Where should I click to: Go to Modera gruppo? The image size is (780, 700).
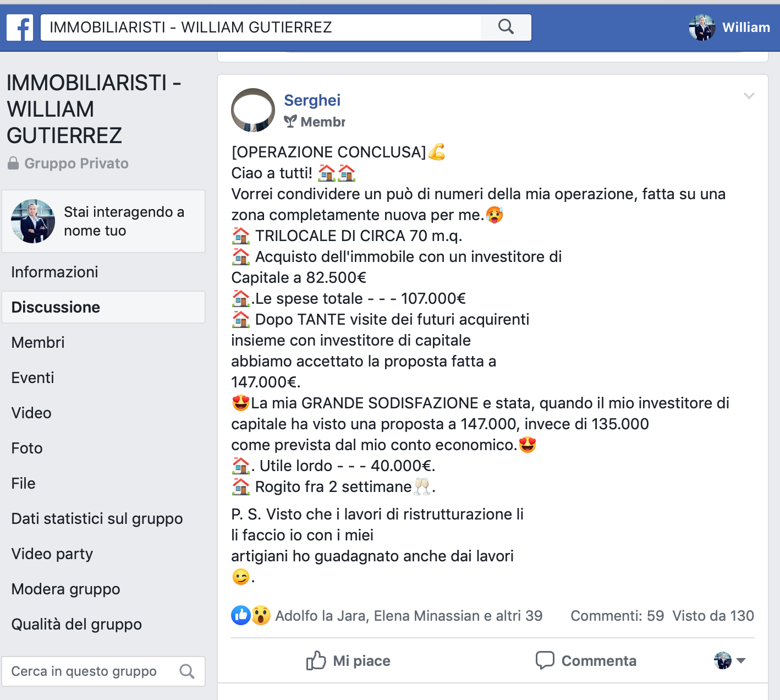coord(65,589)
